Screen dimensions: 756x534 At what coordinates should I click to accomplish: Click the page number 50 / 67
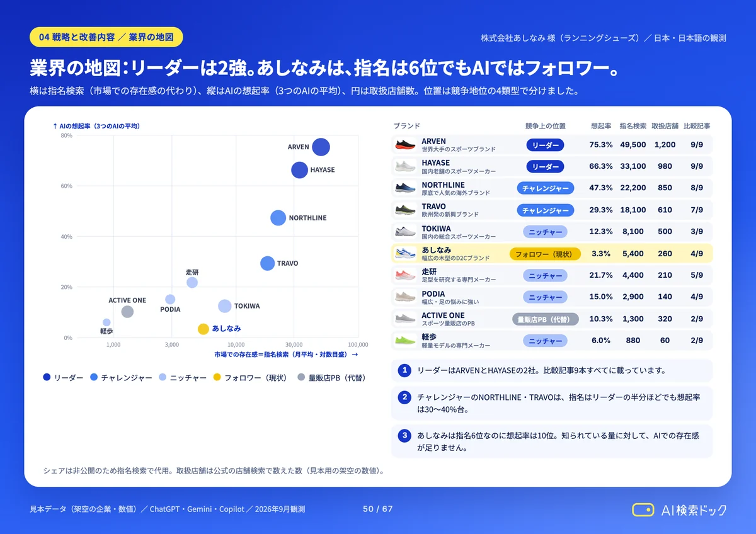378,509
